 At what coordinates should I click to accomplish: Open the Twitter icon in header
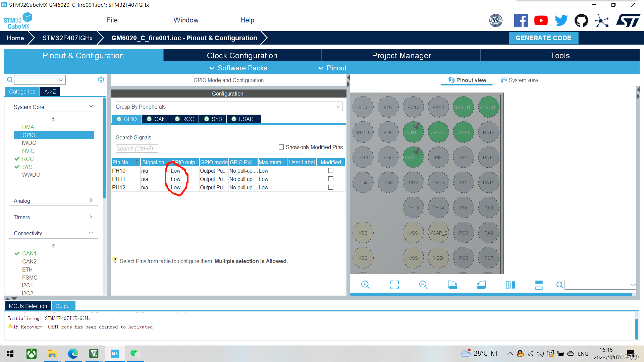tap(561, 20)
